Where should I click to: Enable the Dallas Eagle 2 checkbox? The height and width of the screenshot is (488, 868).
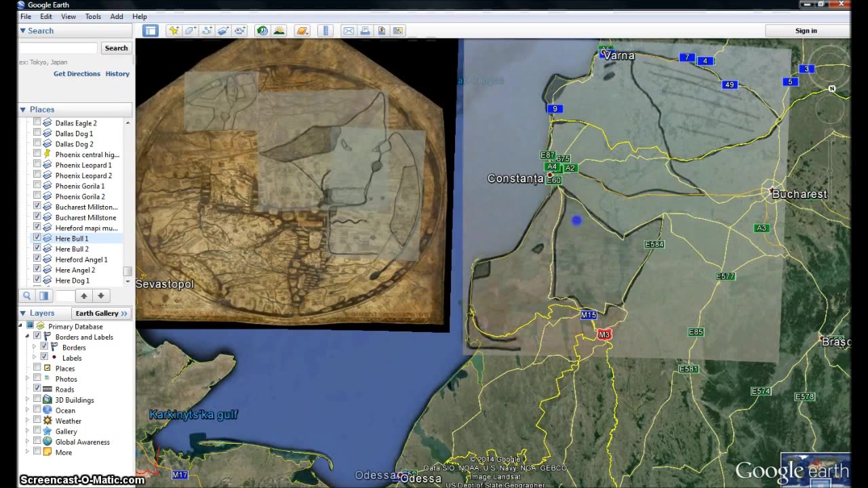point(37,123)
